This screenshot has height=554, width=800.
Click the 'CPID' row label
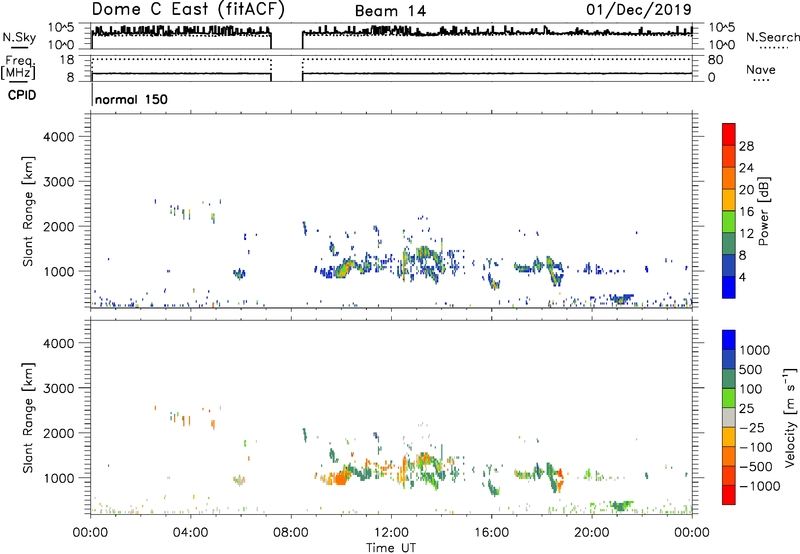tap(22, 95)
